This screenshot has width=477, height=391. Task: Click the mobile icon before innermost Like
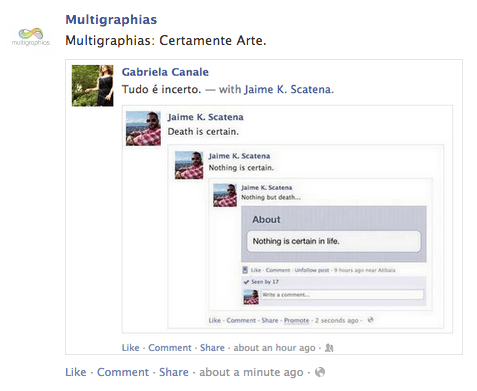pyautogui.click(x=245, y=270)
